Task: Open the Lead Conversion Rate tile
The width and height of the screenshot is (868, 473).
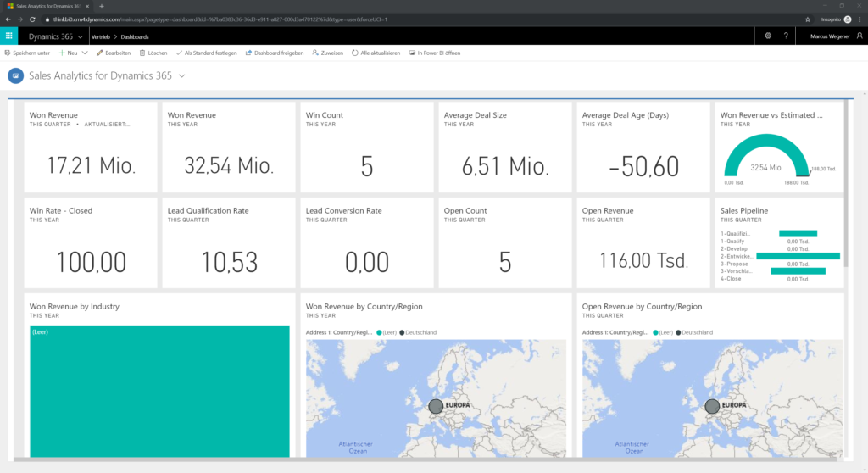Action: tap(367, 243)
